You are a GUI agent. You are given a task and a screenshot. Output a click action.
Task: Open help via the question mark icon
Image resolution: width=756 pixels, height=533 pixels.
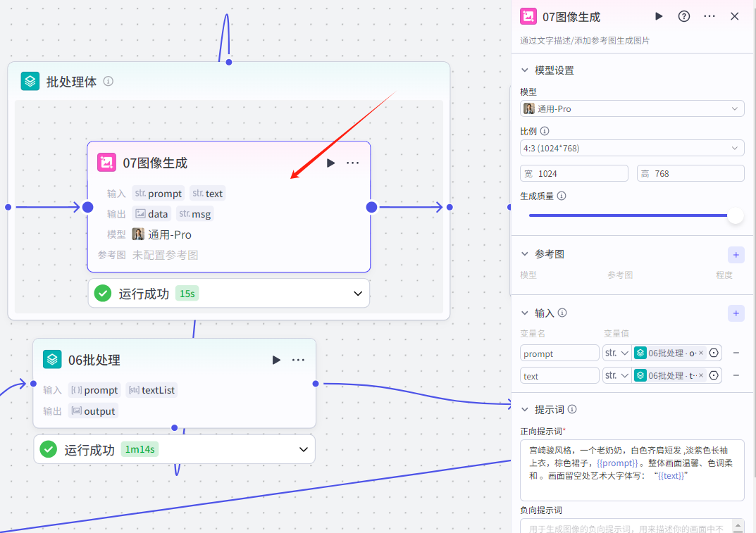tap(683, 16)
